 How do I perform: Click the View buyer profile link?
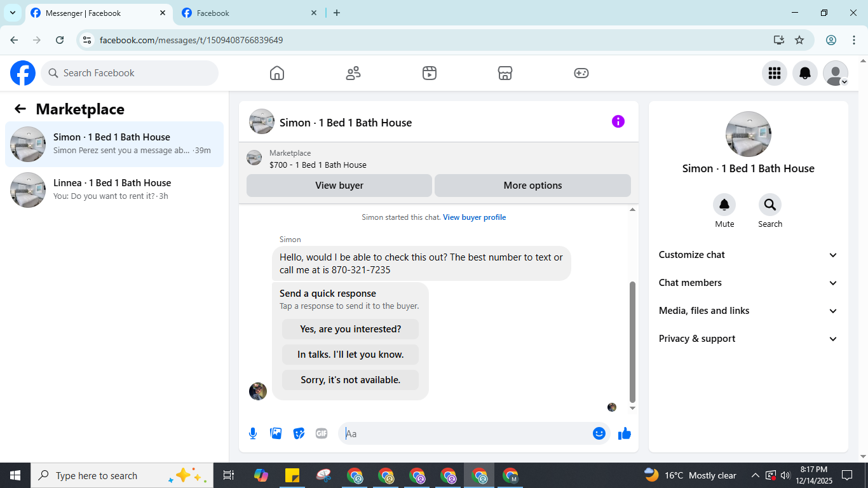tap(475, 217)
